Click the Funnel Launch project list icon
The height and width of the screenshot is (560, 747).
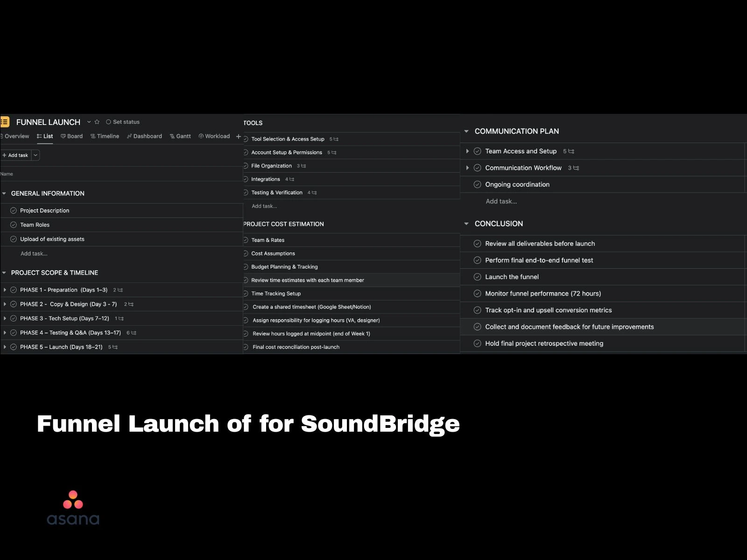tap(5, 122)
